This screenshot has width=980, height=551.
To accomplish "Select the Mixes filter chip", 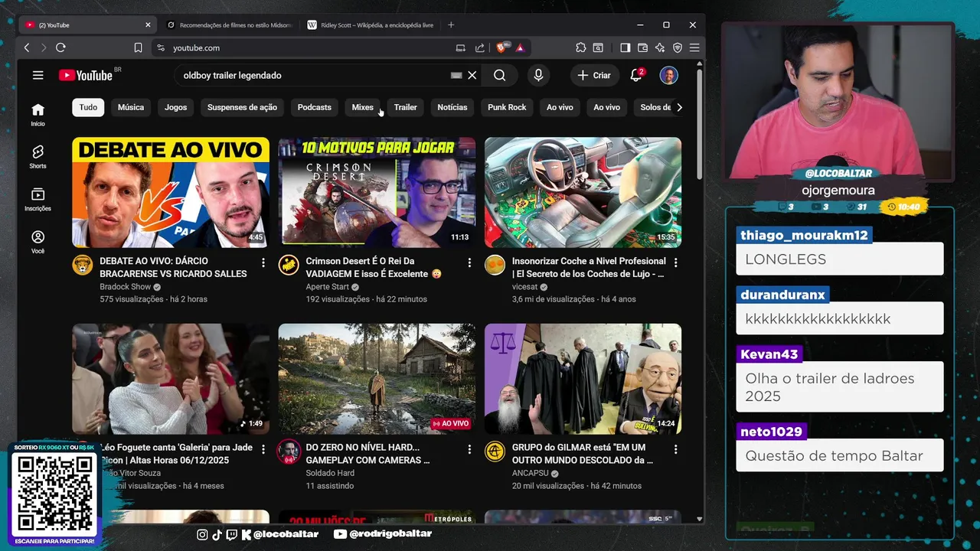I will [x=363, y=107].
